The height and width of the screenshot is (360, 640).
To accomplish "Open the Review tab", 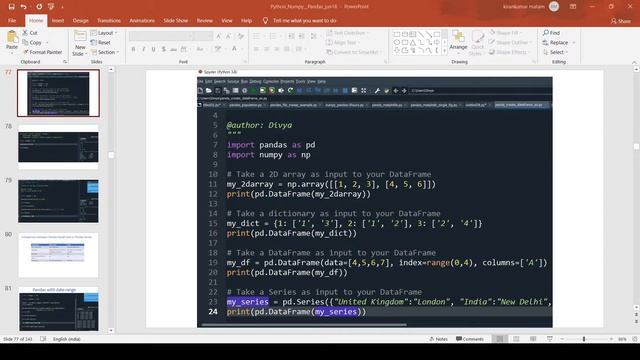I will pyautogui.click(x=204, y=20).
